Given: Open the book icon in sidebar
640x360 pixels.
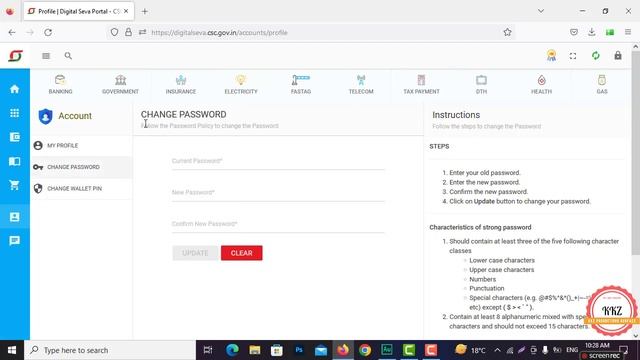Looking at the screenshot, I should [x=15, y=161].
